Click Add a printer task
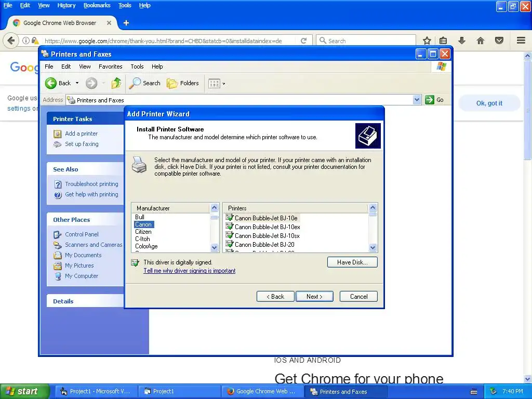This screenshot has width=532, height=399. coord(81,134)
